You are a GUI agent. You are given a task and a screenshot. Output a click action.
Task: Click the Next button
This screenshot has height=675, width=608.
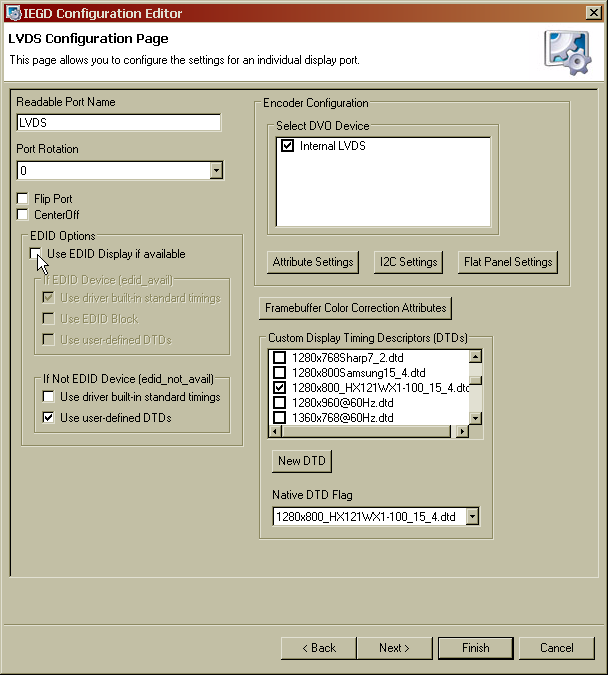[x=394, y=648]
